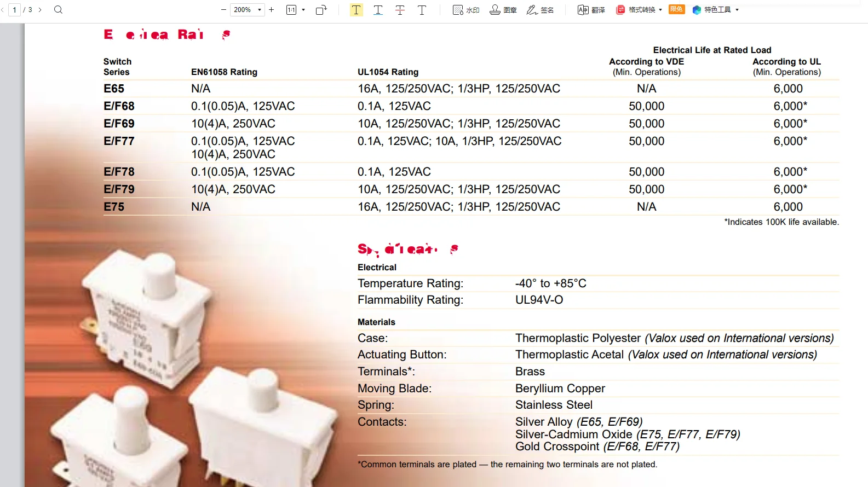
Task: Click the Switch Series column header
Action: pyautogui.click(x=117, y=67)
